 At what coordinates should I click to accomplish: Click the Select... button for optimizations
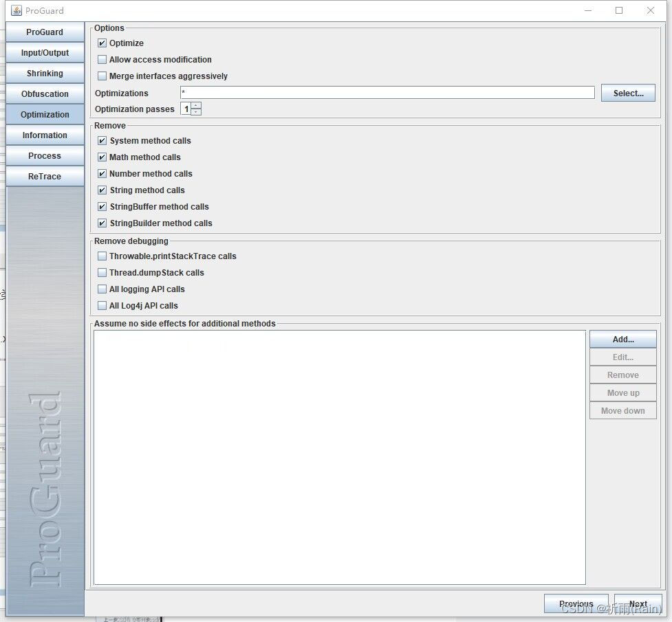point(628,93)
